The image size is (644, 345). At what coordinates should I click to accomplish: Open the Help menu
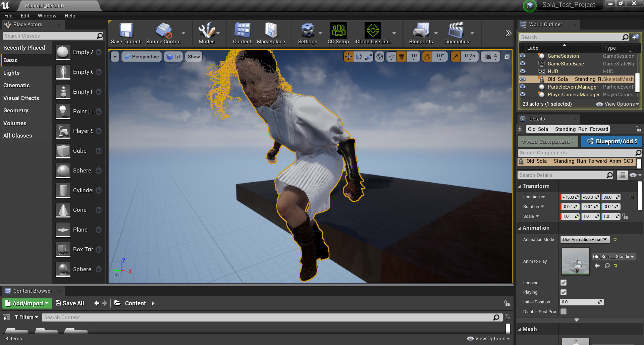(70, 16)
